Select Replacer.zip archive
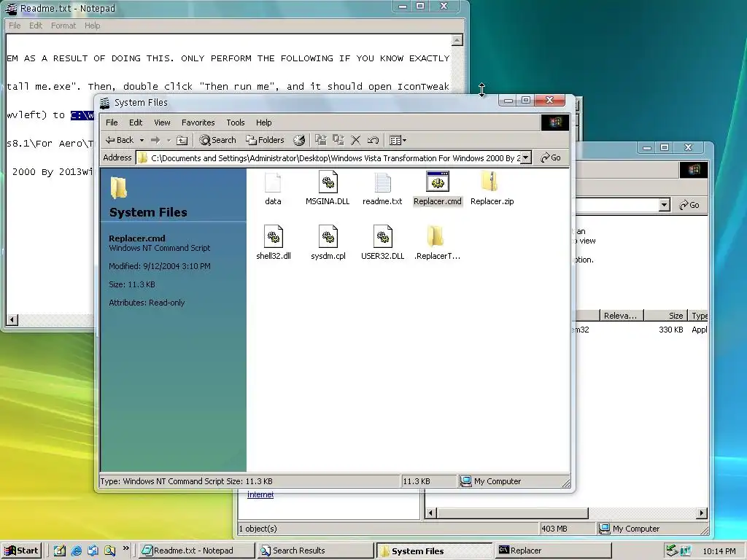 pyautogui.click(x=492, y=189)
